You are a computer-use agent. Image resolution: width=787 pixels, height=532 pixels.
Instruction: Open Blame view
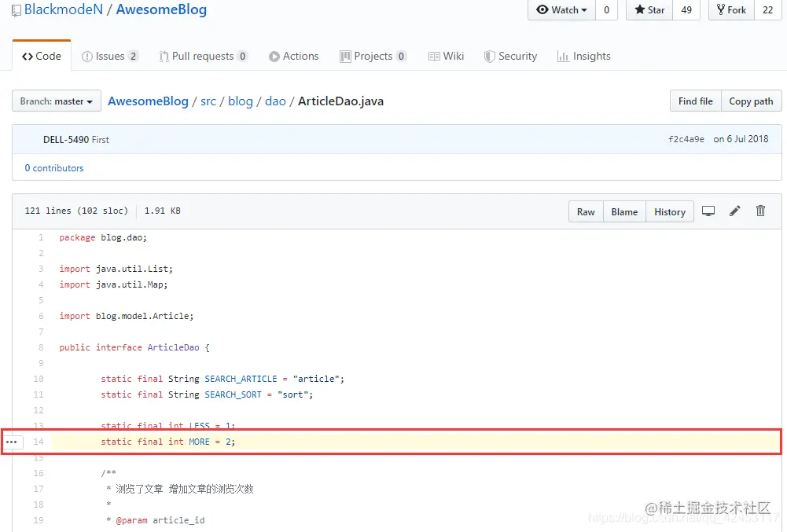coord(624,212)
